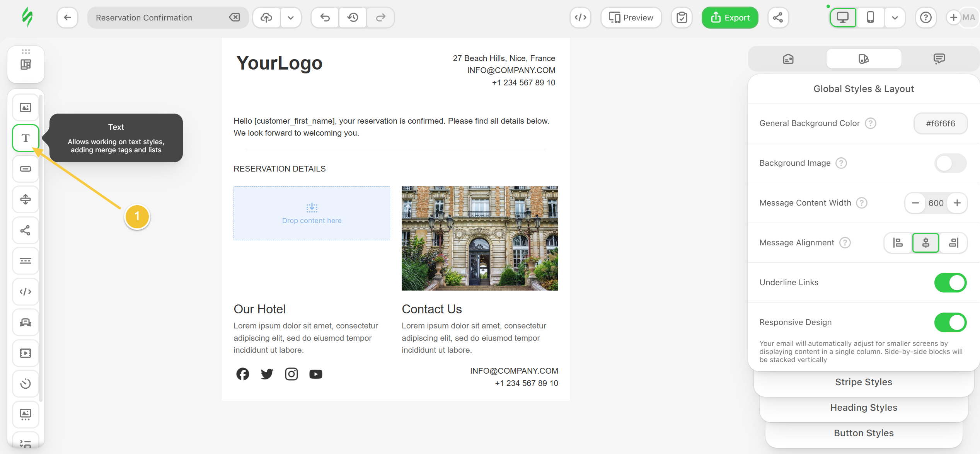The height and width of the screenshot is (454, 980).
Task: Go back with the arrow button
Action: pos(68,17)
